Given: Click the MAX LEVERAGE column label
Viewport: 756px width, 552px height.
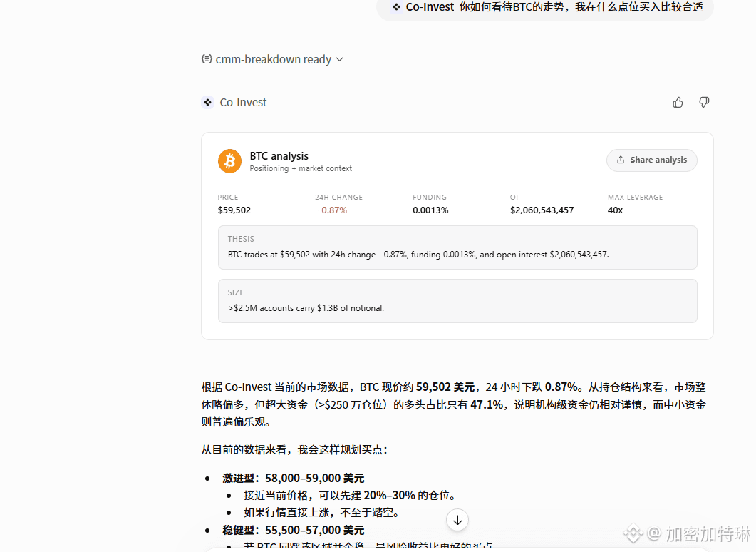Looking at the screenshot, I should (x=635, y=197).
